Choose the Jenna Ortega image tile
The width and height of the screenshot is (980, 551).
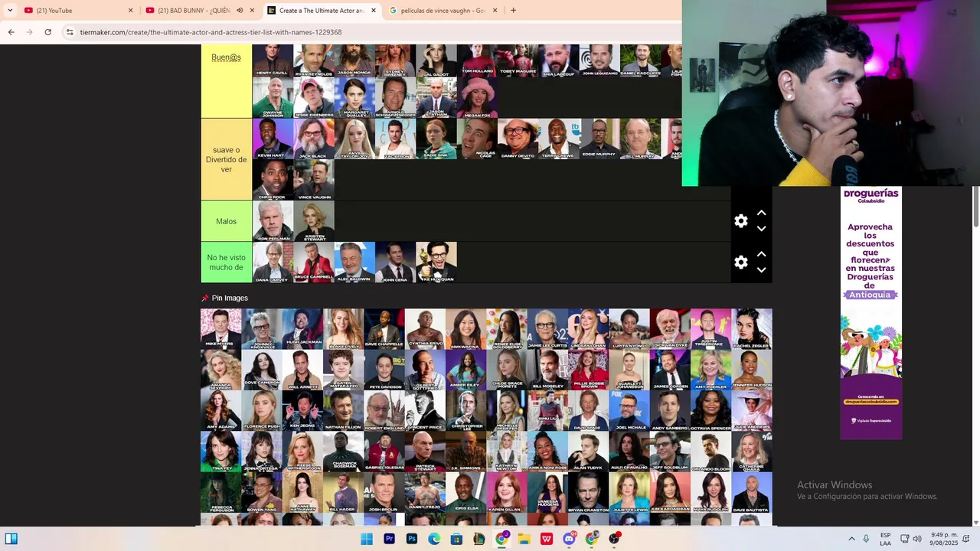point(262,452)
